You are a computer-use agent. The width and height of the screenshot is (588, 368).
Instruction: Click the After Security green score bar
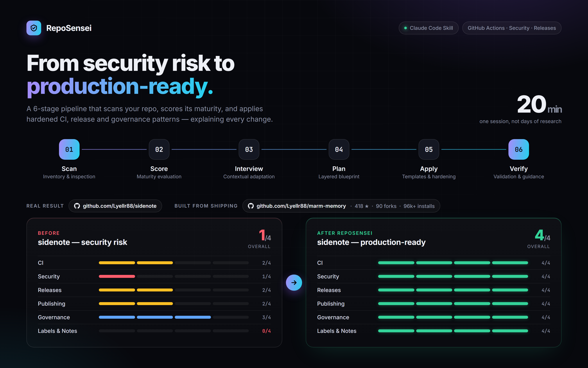(453, 277)
